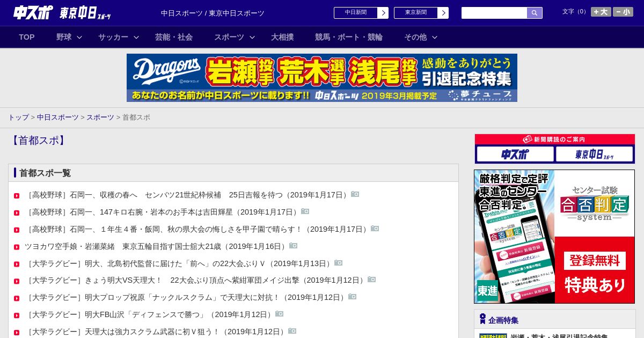Go to 中日スポーツ breadcrumb link

[58, 117]
